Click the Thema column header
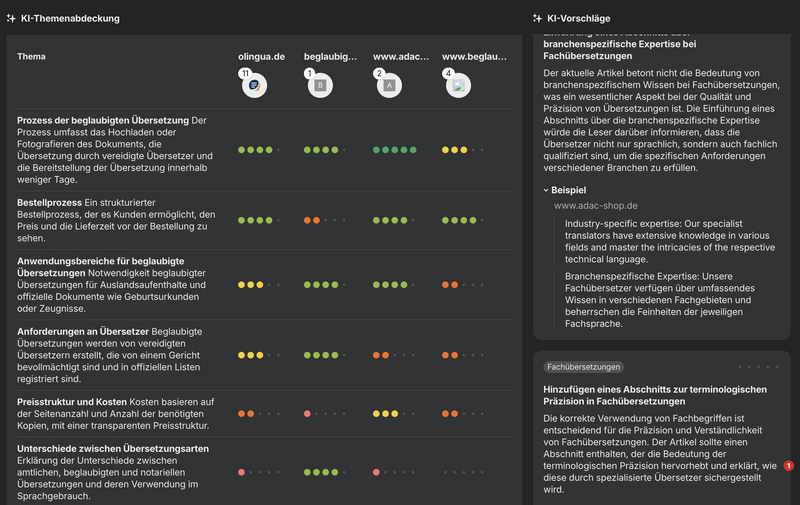The height and width of the screenshot is (505, 800). click(x=31, y=57)
